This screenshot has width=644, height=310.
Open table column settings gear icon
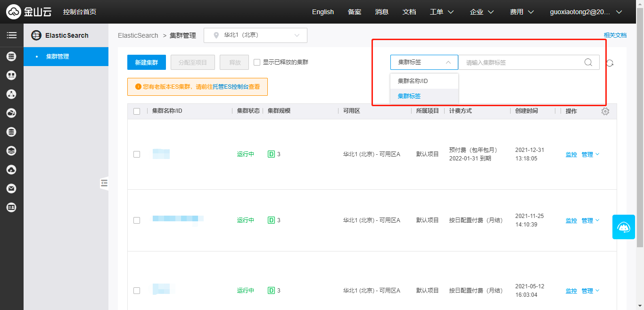click(x=605, y=111)
